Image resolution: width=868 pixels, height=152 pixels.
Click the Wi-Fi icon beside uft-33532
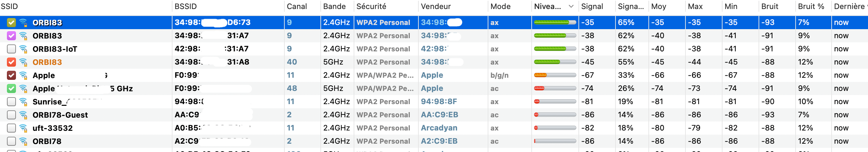pyautogui.click(x=23, y=128)
